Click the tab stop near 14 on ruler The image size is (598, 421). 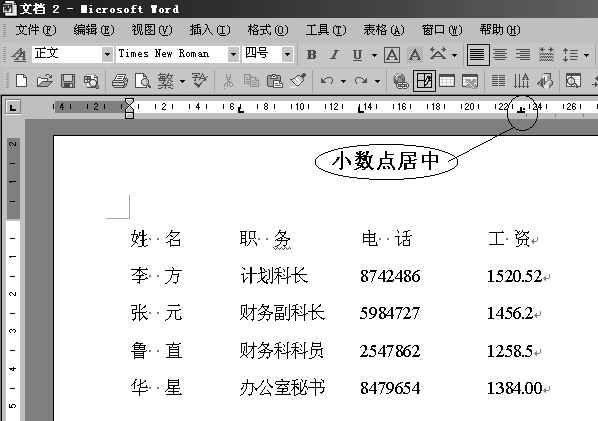click(360, 109)
